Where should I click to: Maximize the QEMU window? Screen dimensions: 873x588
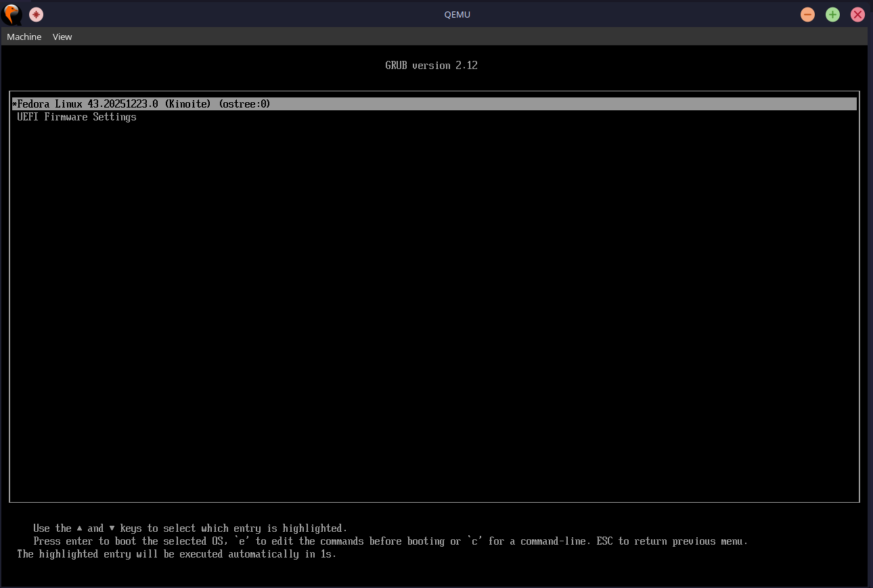click(832, 14)
